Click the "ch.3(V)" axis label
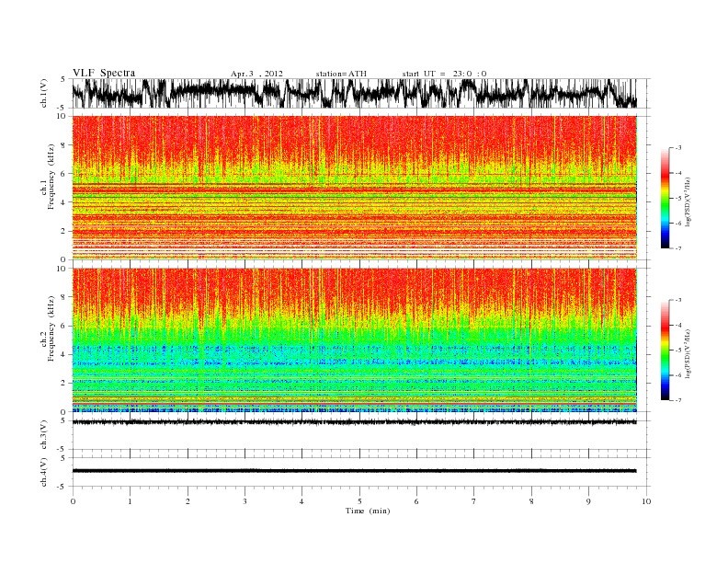The height and width of the screenshot is (563, 728). 44,435
